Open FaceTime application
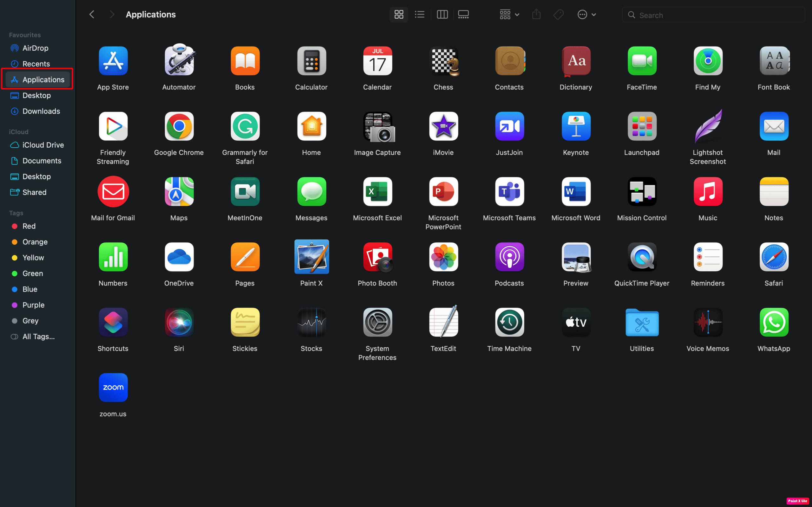Screen dimensions: 812x507 (642, 61)
